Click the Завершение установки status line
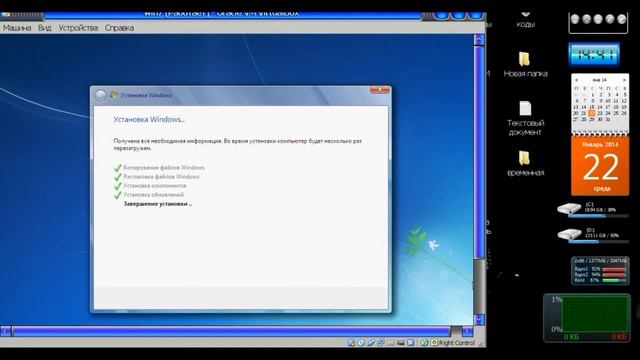640x360 pixels. (x=158, y=204)
